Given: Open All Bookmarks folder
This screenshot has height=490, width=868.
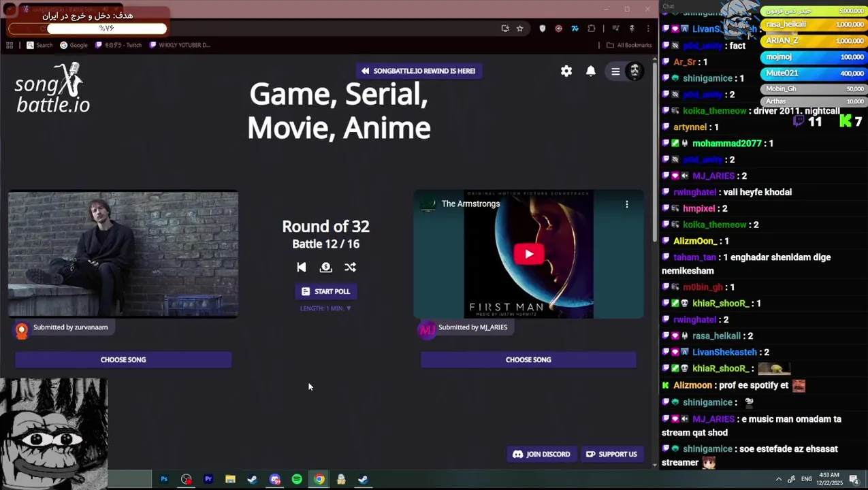Looking at the screenshot, I should coord(629,45).
